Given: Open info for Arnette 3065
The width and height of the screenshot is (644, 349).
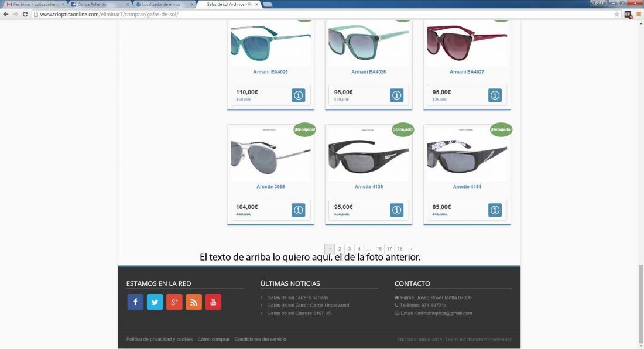Looking at the screenshot, I should coord(298,210).
